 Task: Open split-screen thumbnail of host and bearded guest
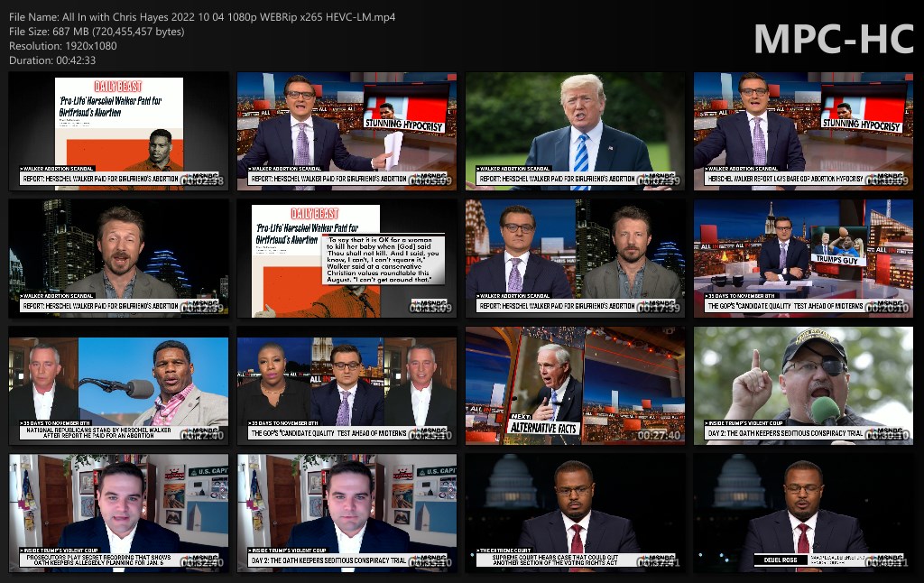click(575, 258)
